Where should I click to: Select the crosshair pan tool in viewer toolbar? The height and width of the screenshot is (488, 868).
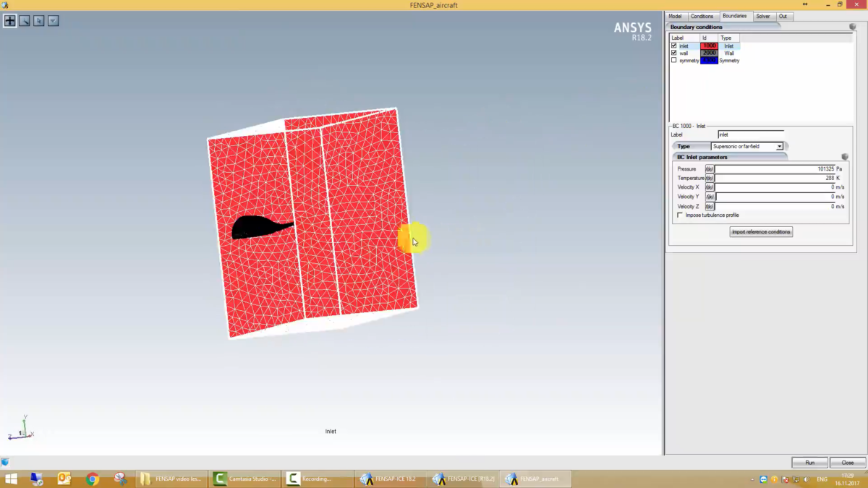tap(9, 21)
